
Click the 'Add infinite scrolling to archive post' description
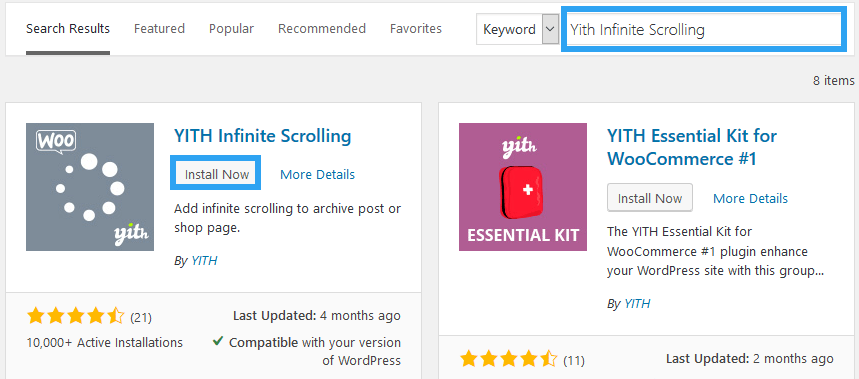coord(287,218)
